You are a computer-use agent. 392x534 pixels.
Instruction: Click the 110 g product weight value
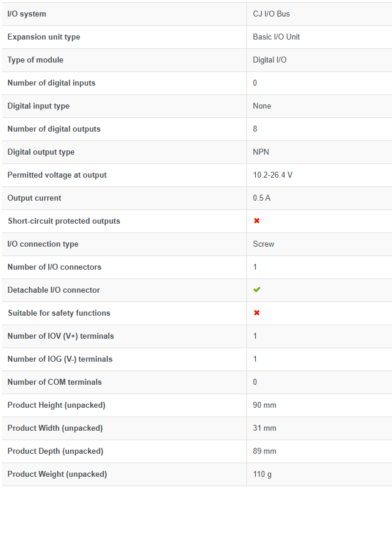[262, 474]
